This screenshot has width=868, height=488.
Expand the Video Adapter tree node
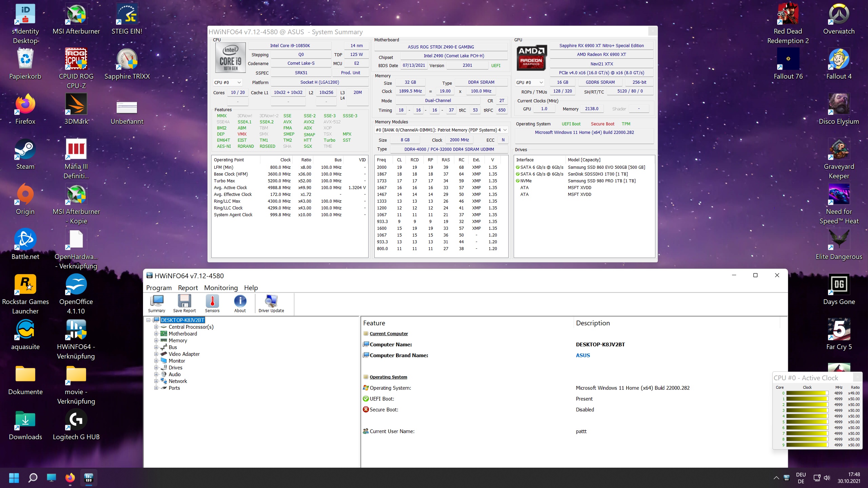pyautogui.click(x=156, y=354)
